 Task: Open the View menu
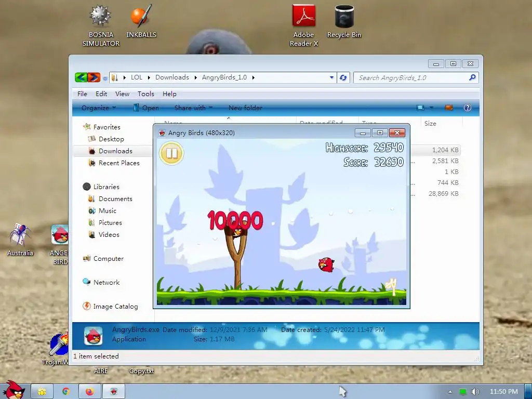122,94
